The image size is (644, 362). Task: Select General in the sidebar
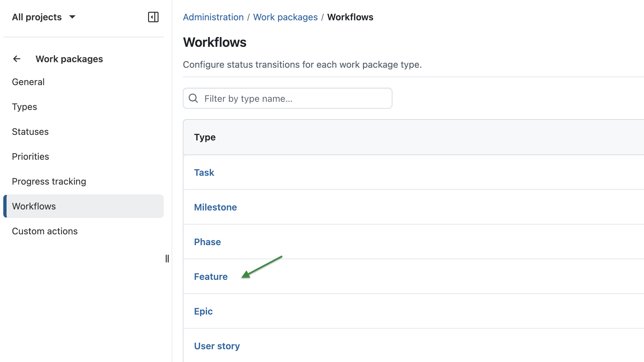click(x=28, y=82)
